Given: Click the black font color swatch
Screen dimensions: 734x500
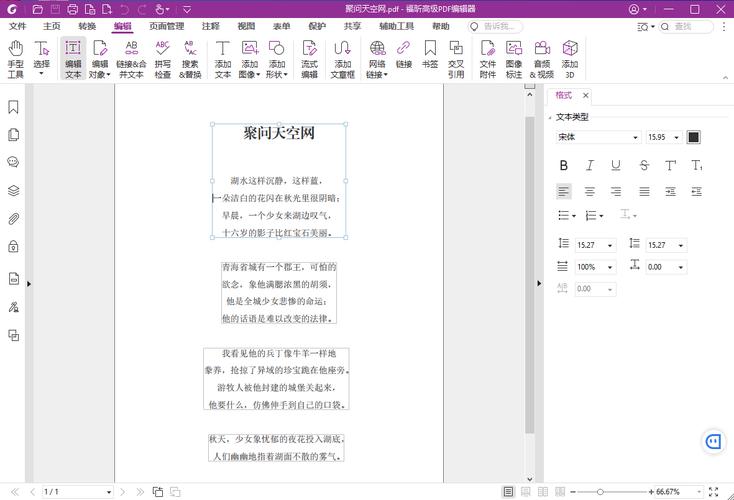Looking at the screenshot, I should point(694,137).
